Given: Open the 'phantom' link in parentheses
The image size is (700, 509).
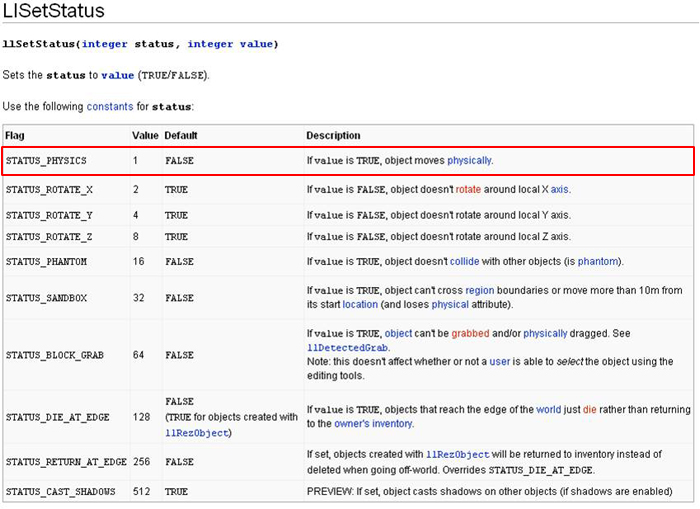Looking at the screenshot, I should pos(597,261).
